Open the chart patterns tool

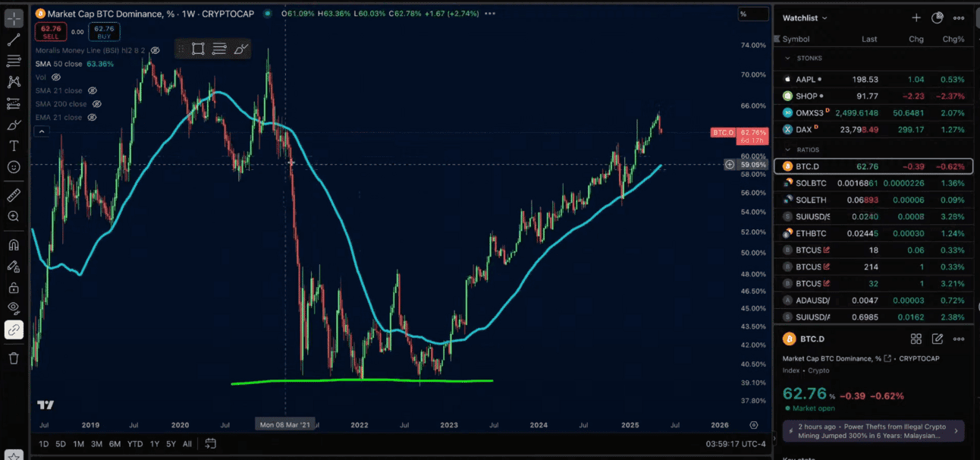coord(14,82)
